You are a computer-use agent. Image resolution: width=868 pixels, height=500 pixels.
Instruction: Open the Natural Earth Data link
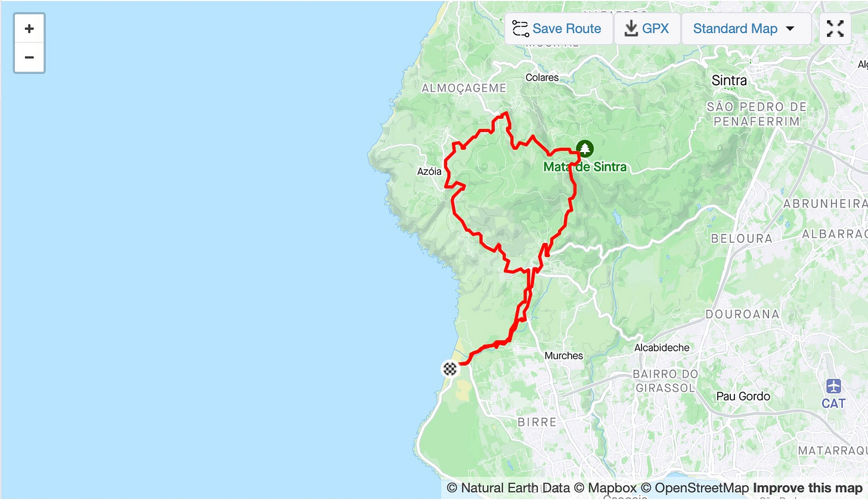tap(509, 488)
